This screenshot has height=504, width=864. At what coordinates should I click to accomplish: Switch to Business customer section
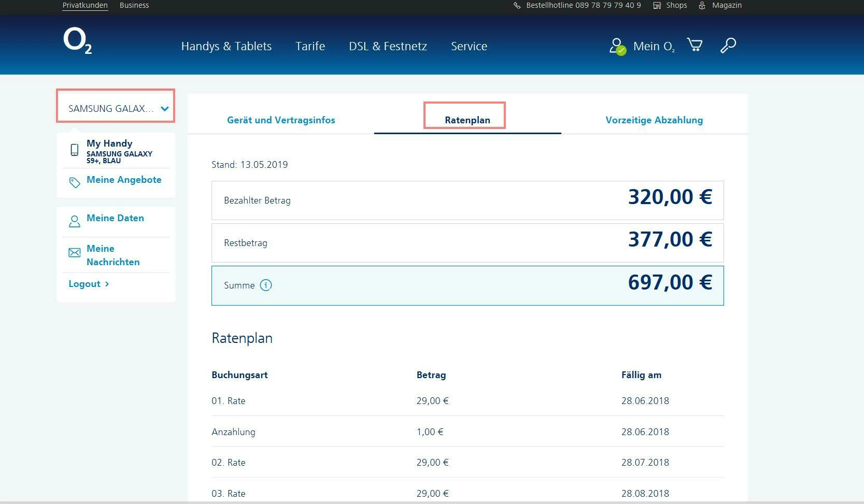134,5
